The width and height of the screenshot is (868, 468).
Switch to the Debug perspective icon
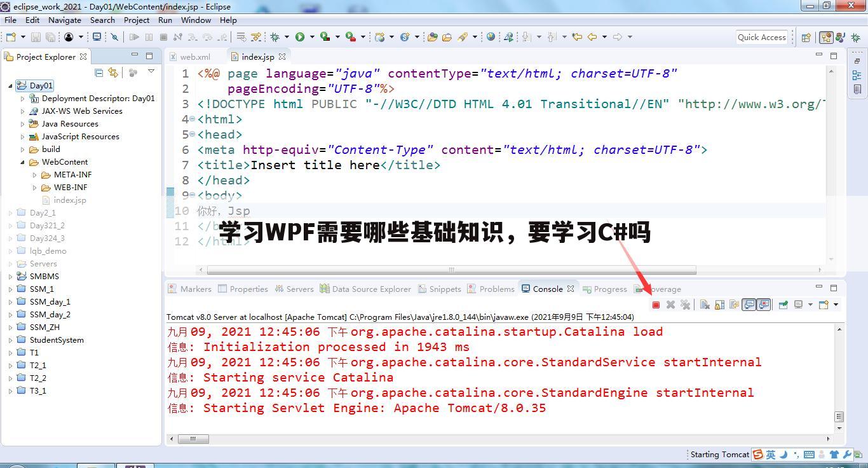point(856,37)
